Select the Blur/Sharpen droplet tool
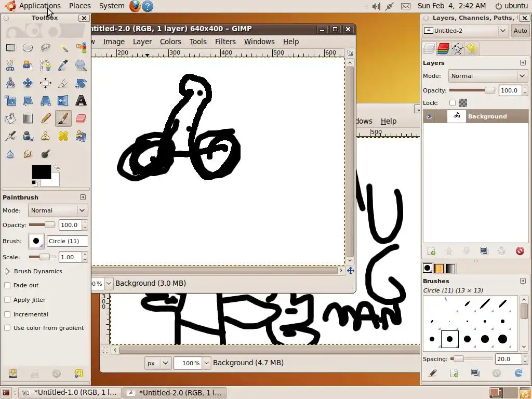This screenshot has height=399, width=532. [10, 154]
